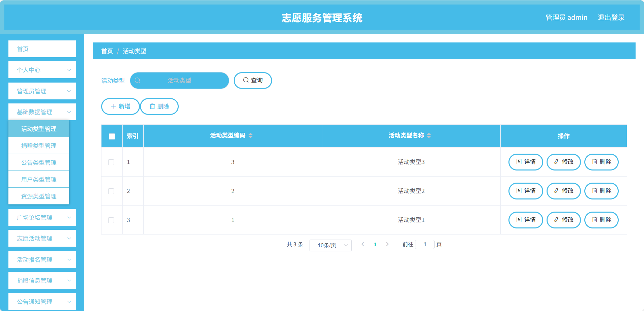Check the checkbox for row 活动类型2
644x311 pixels.
tap(111, 191)
